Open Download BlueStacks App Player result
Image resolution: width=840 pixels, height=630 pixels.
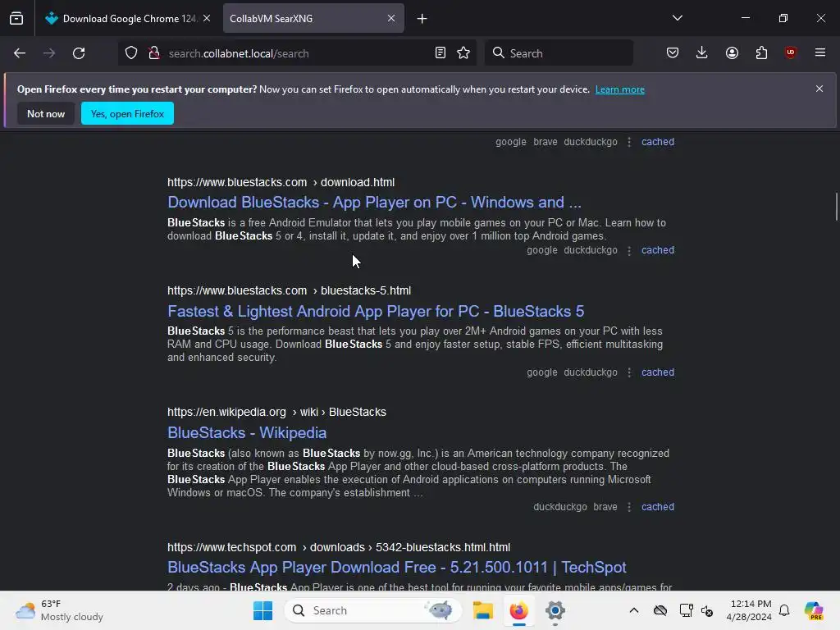click(374, 203)
